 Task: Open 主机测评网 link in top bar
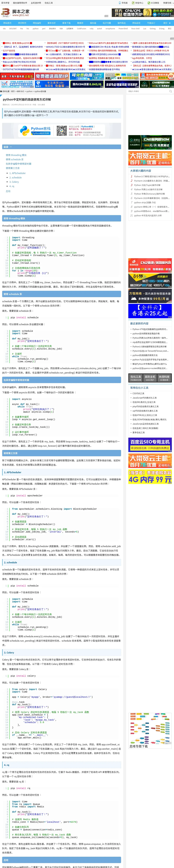pyautogui.click(x=36, y=3)
